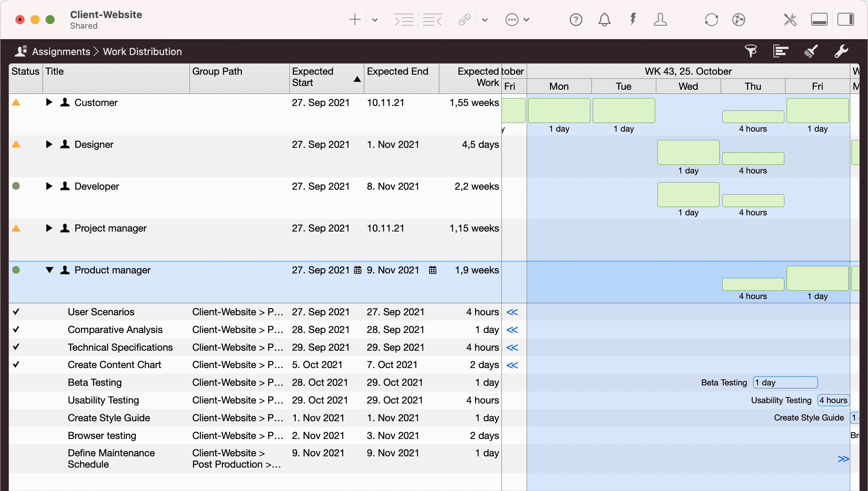
Task: Expand the Customer resource row
Action: pyautogui.click(x=49, y=102)
